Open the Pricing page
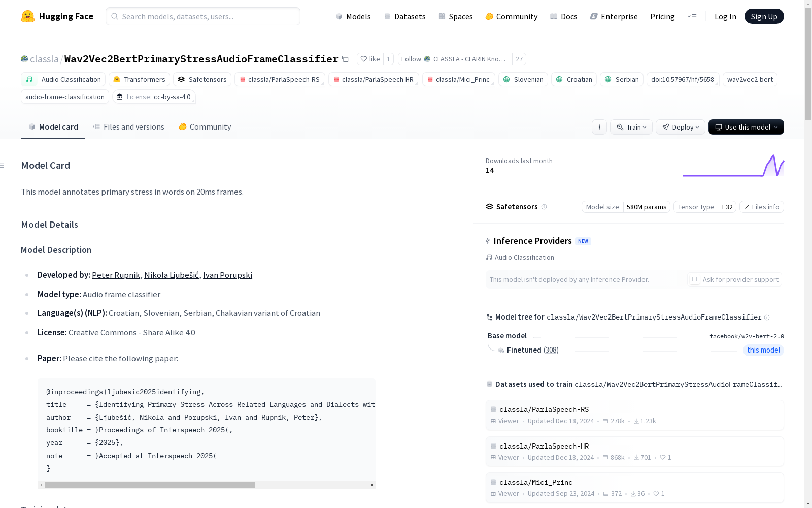The width and height of the screenshot is (812, 508). coord(662,16)
